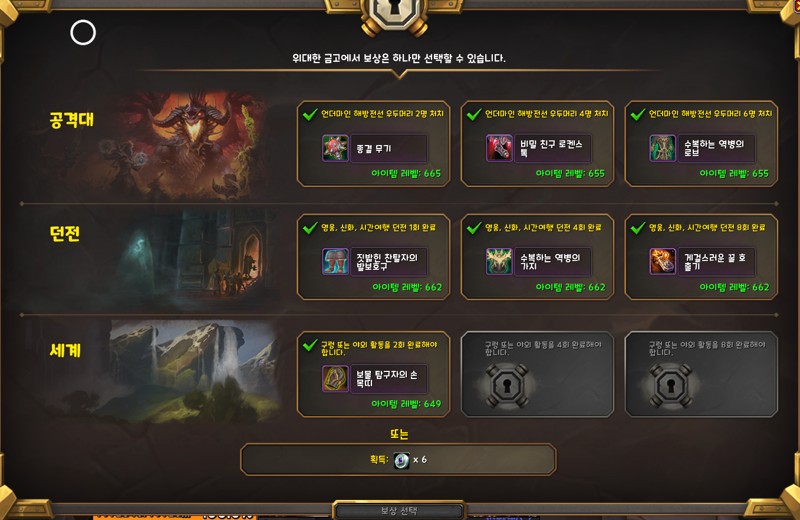Click the locked world slot requiring 8 activities
Screen dimensions: 800x520
[701, 374]
